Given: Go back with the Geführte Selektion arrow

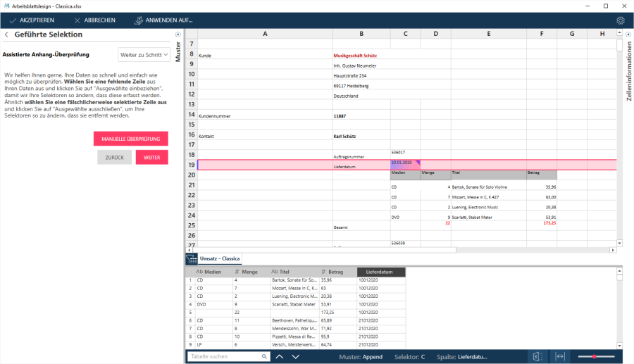Looking at the screenshot, I should coord(6,34).
